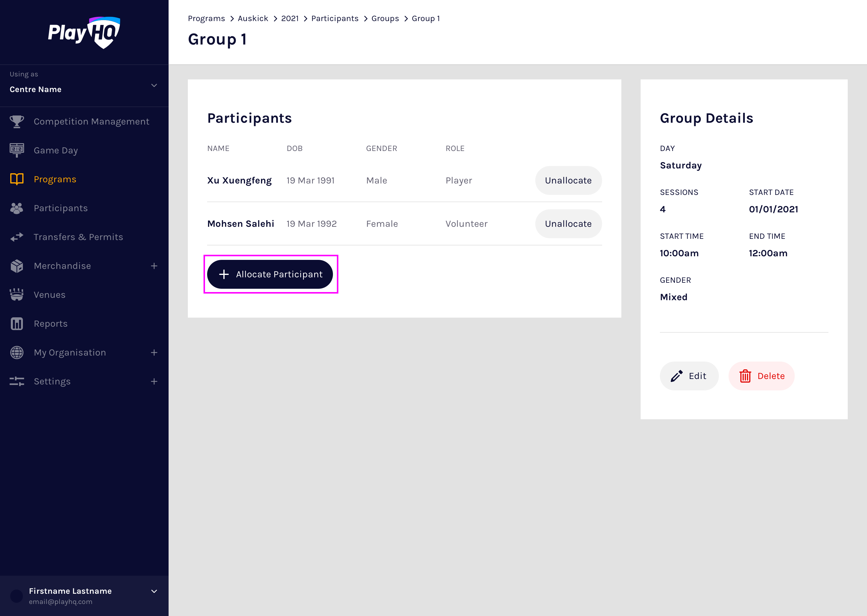
Task: Edit the group details
Action: click(x=688, y=376)
